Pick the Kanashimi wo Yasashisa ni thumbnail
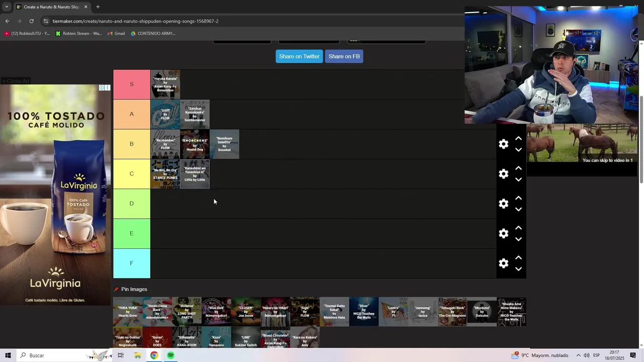Image resolution: width=644 pixels, height=362 pixels. pyautogui.click(x=195, y=174)
